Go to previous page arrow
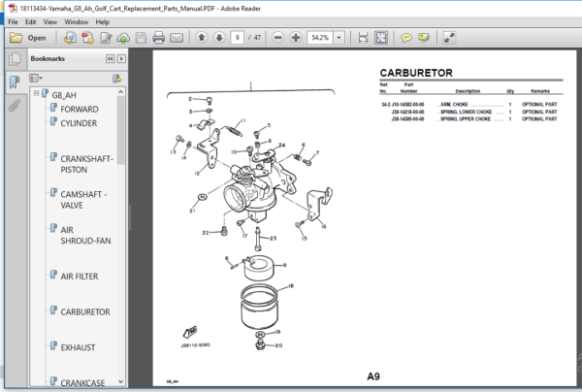Viewport: 582px width, 392px height. pos(202,38)
